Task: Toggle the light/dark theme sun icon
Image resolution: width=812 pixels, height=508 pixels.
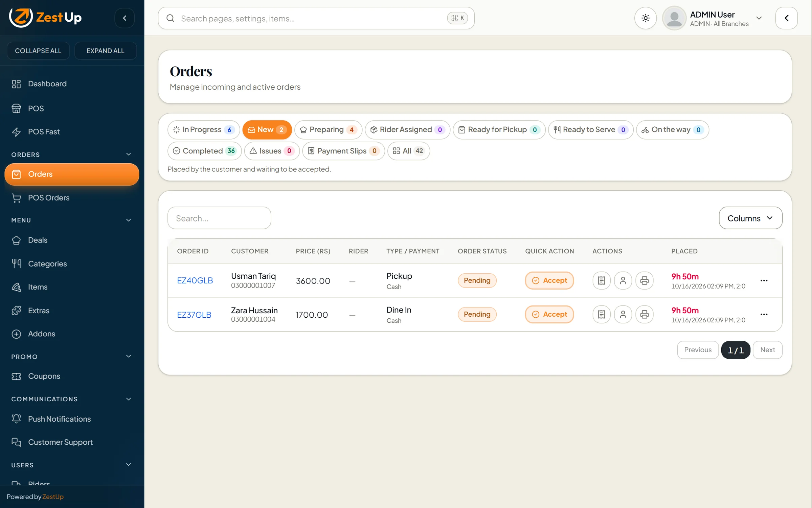Action: click(x=645, y=18)
